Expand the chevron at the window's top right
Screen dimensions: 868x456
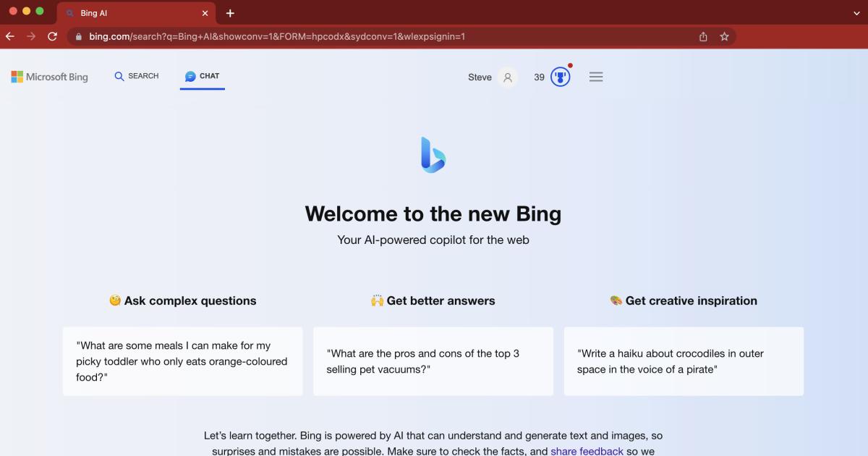(856, 12)
